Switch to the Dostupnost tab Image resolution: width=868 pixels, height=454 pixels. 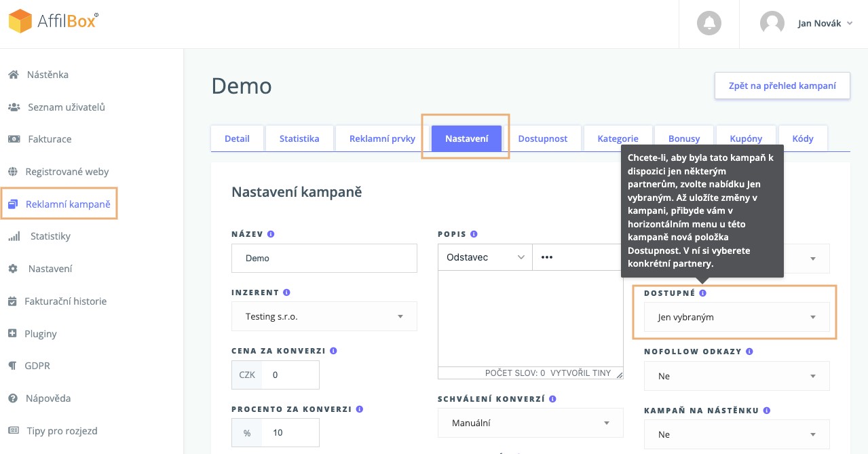pos(543,138)
